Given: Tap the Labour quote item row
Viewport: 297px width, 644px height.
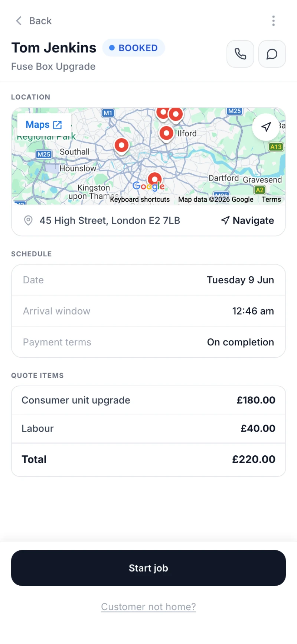Looking at the screenshot, I should click(x=148, y=429).
